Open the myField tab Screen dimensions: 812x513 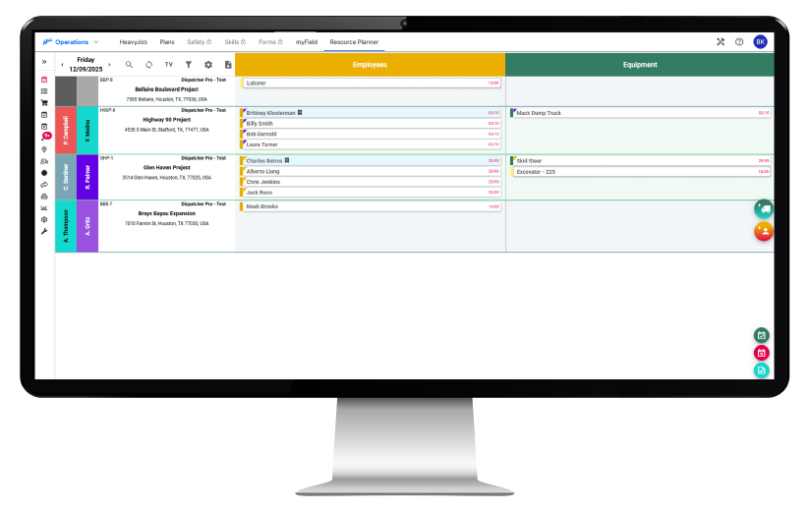tap(306, 42)
